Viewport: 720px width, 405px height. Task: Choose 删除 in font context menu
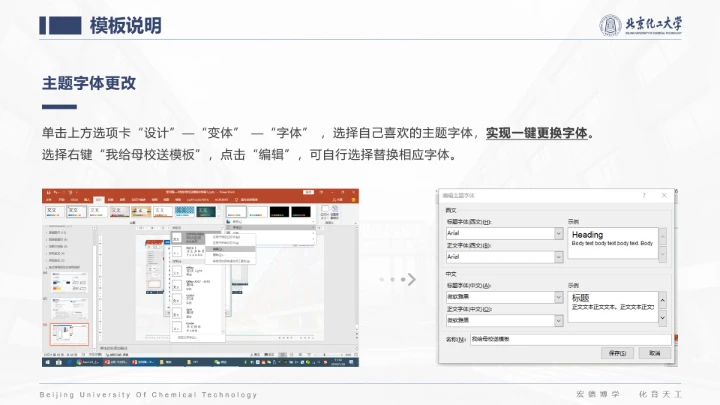pyautogui.click(x=232, y=255)
